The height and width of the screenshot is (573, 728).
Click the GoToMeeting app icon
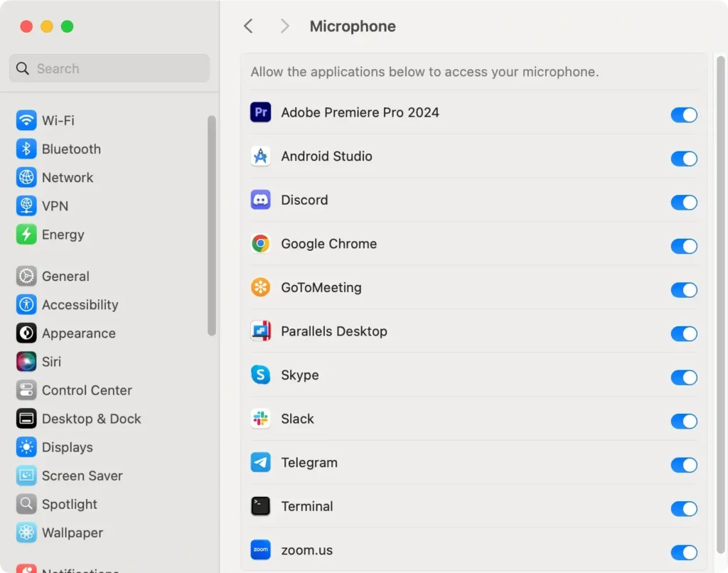260,287
